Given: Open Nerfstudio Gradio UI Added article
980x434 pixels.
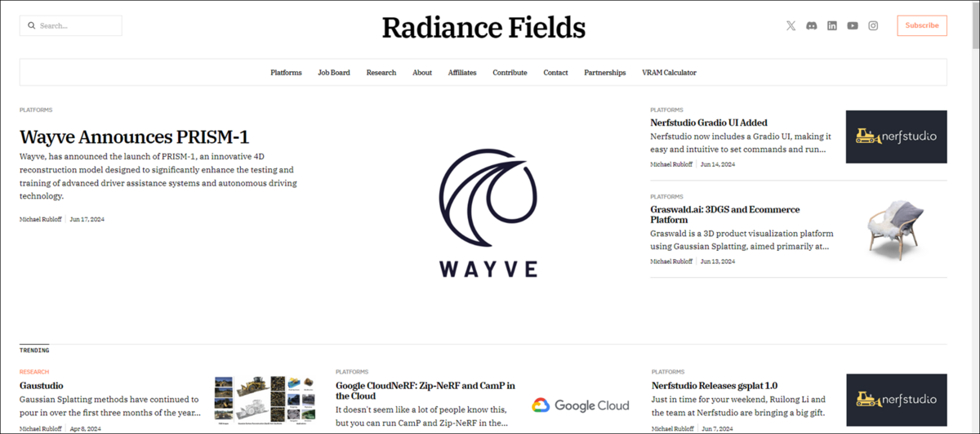Looking at the screenshot, I should point(709,123).
